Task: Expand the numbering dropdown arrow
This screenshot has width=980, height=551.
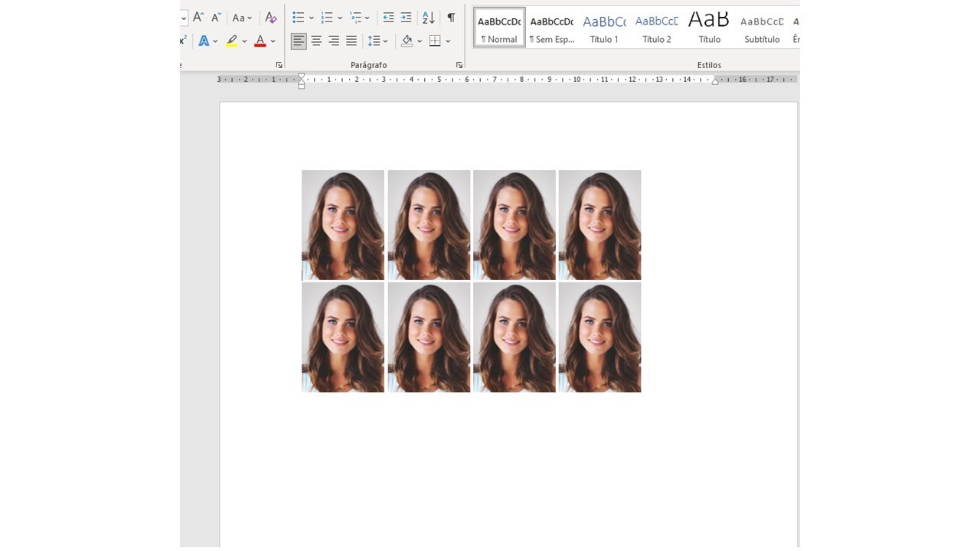Action: click(x=339, y=18)
